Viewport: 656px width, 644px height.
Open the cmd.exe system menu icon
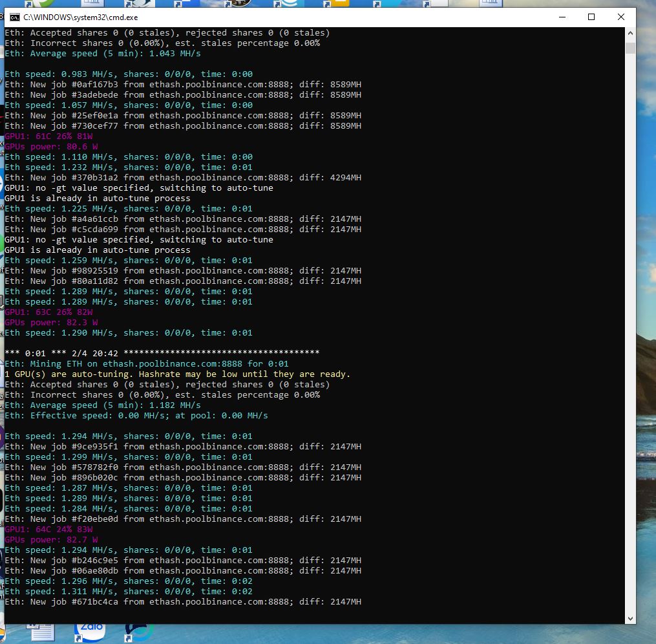pos(15,17)
